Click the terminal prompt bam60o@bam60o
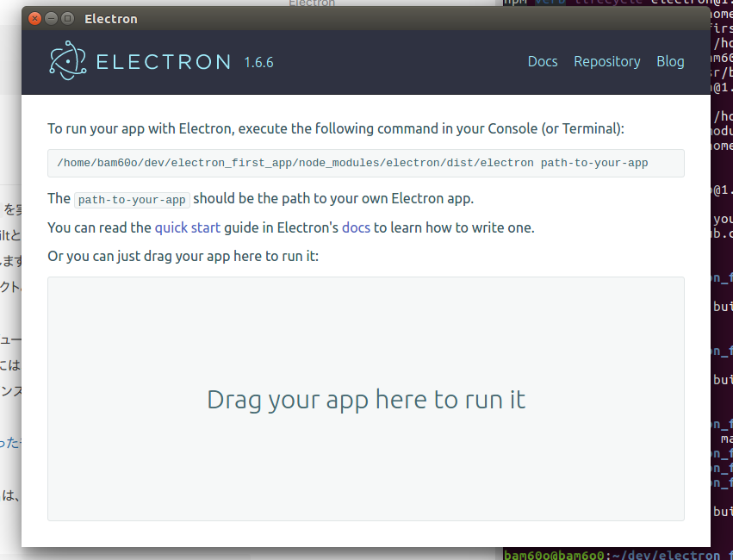The width and height of the screenshot is (733, 560). coord(554,556)
